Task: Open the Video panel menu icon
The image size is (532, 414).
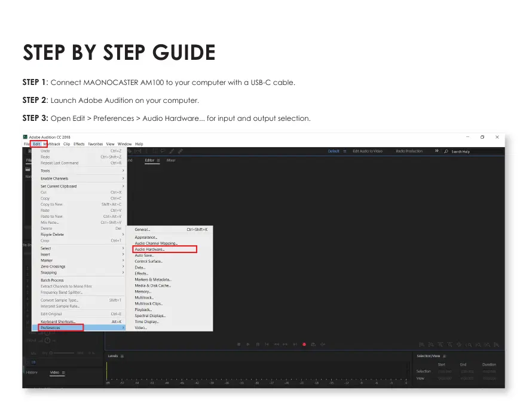Action: pyautogui.click(x=63, y=373)
